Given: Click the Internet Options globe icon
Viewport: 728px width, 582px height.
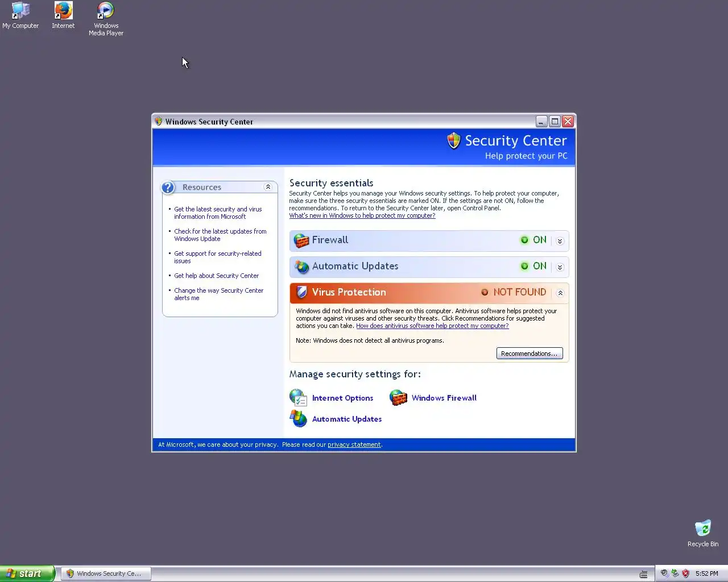Looking at the screenshot, I should pyautogui.click(x=298, y=397).
